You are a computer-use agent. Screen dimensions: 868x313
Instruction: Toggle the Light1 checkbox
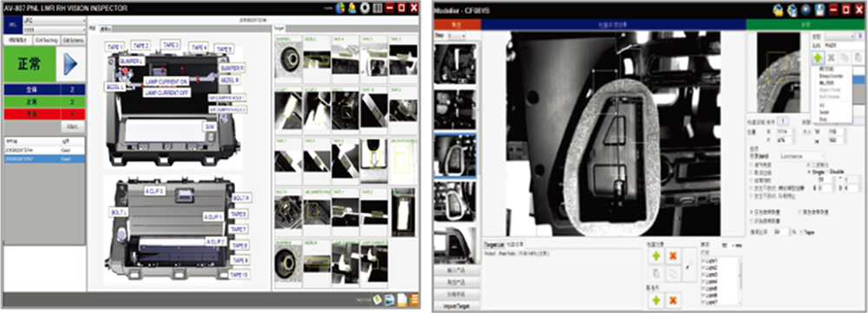(703, 261)
